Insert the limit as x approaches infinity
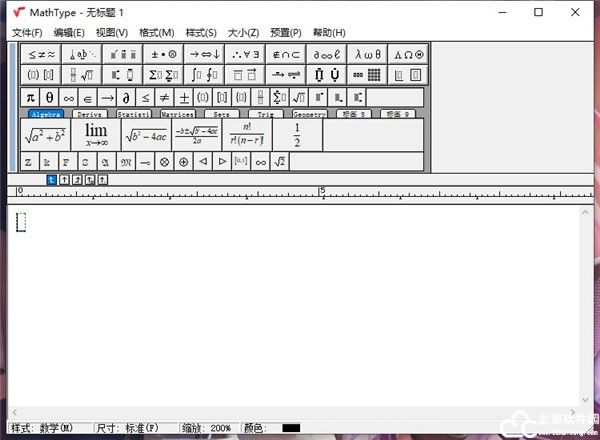600x440 pixels. pyautogui.click(x=96, y=135)
